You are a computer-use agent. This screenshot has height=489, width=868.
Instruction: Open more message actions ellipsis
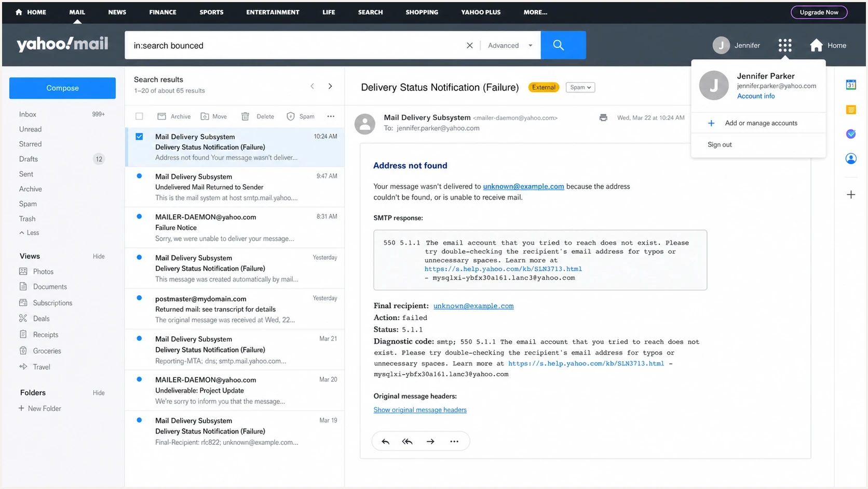pyautogui.click(x=454, y=442)
